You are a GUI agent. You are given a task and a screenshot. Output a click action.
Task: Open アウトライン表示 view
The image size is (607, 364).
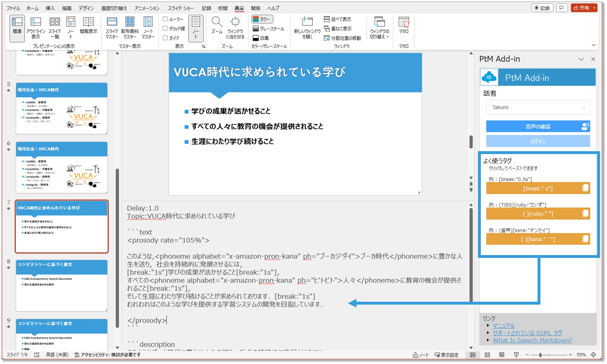click(x=36, y=28)
